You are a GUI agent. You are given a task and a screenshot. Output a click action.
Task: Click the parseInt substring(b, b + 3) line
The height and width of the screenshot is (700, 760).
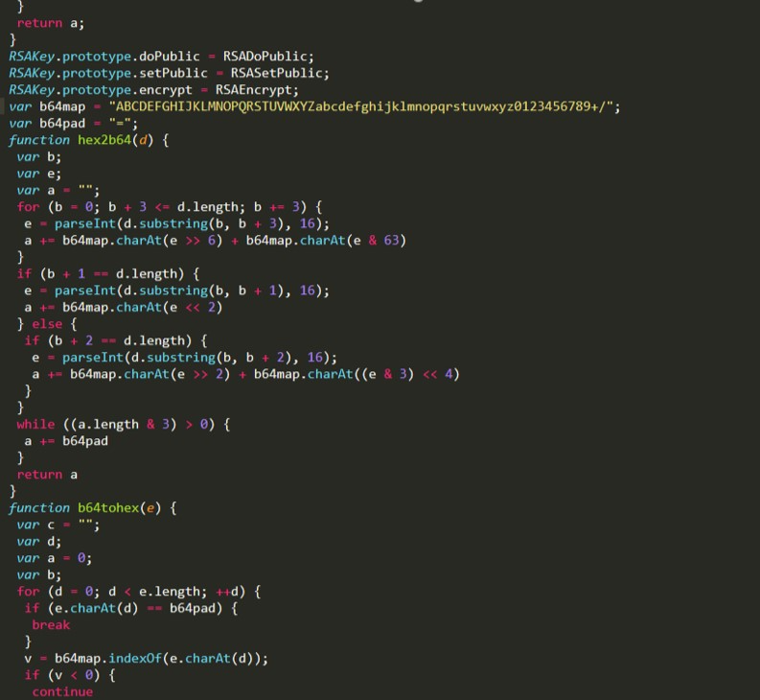pyautogui.click(x=177, y=223)
